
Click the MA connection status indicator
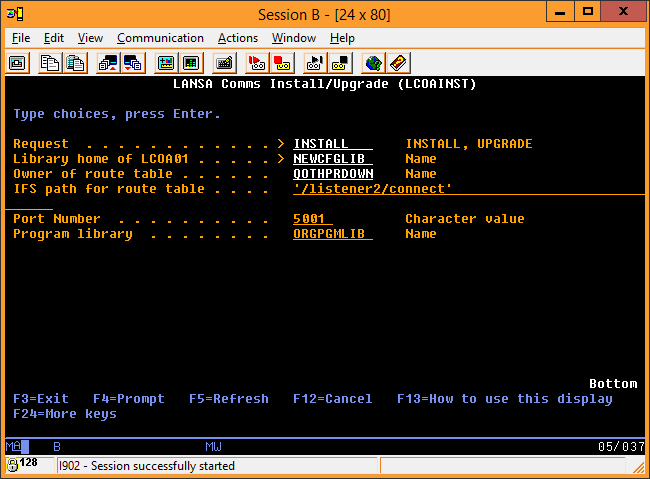[x=13, y=447]
